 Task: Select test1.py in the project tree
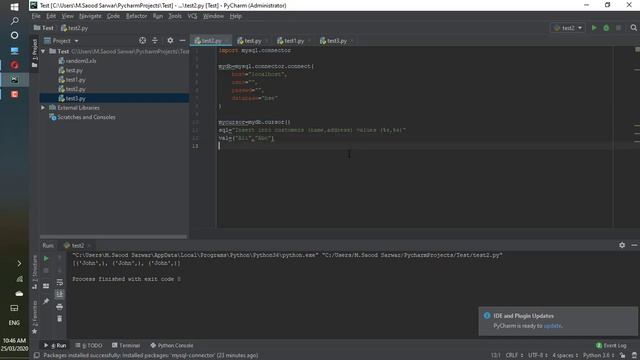pos(72,80)
